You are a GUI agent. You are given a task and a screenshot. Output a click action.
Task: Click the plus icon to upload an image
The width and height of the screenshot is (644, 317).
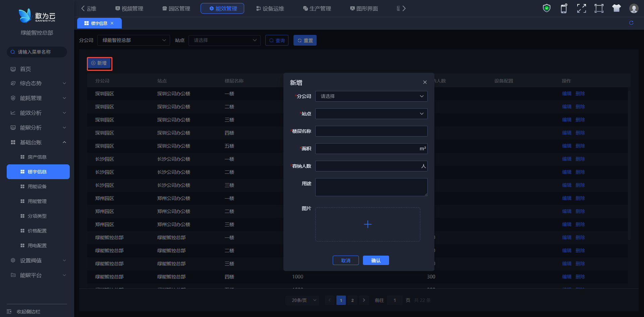(368, 224)
